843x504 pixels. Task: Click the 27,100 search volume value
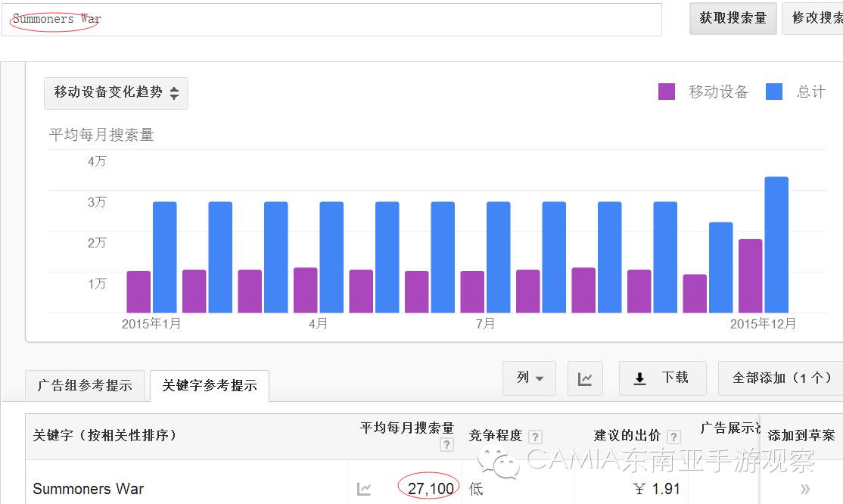coord(431,488)
